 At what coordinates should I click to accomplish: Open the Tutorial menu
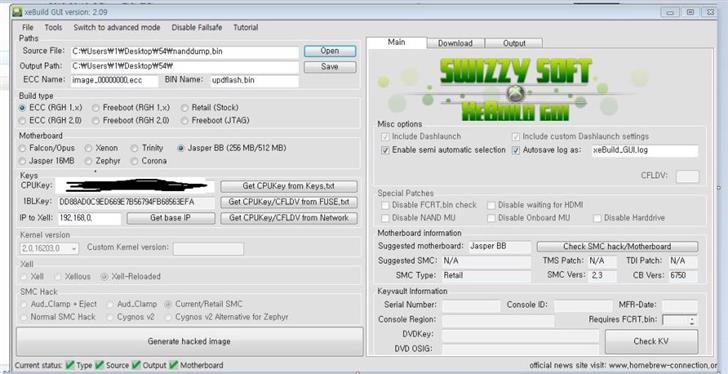pyautogui.click(x=246, y=27)
